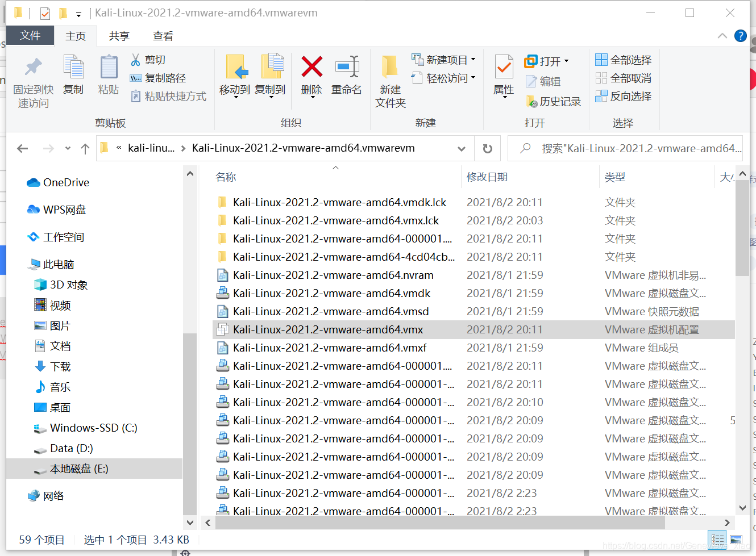Open OneDrive in the navigation pane
This screenshot has height=556, width=756.
pyautogui.click(x=58, y=182)
